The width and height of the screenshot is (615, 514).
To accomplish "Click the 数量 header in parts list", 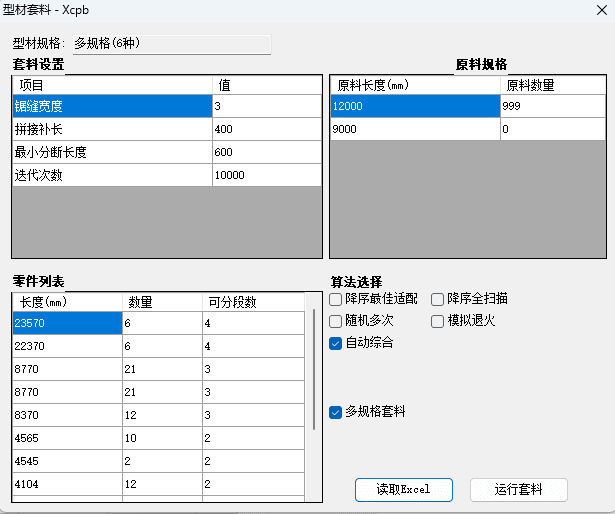I will 162,302.
